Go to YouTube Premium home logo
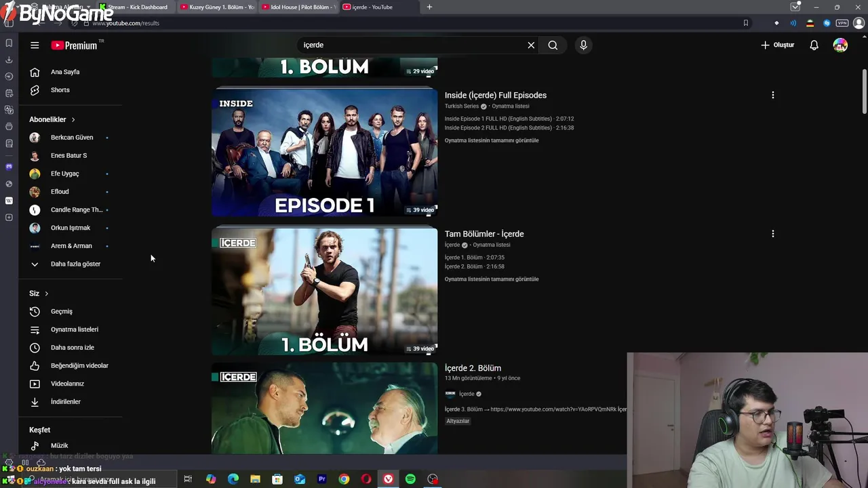The image size is (868, 488). 74,45
